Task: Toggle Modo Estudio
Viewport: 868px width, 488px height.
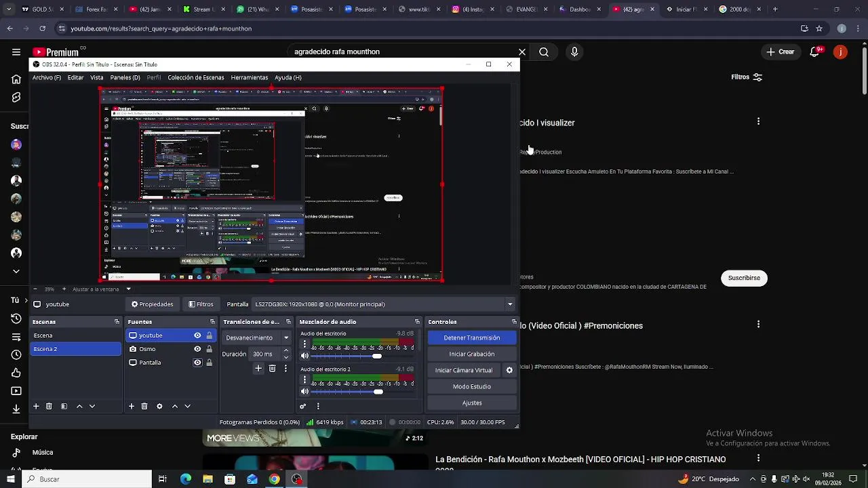Action: tap(472, 386)
